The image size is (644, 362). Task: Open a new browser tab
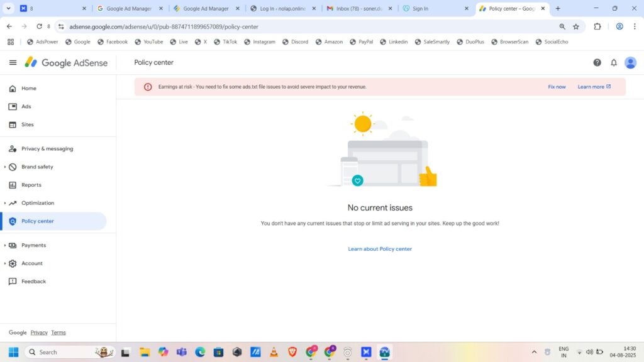tap(558, 8)
